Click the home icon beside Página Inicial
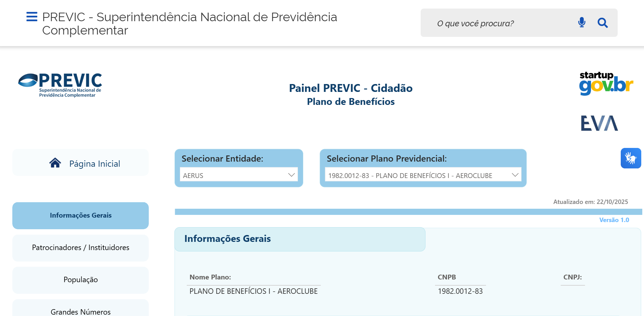The image size is (644, 316). (x=55, y=163)
